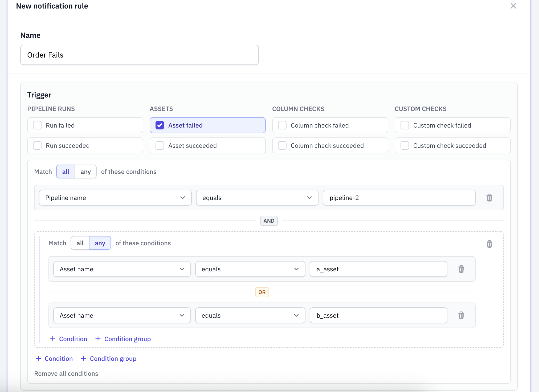Click the pipeline-2 value input
This screenshot has height=392, width=539.
pos(399,198)
